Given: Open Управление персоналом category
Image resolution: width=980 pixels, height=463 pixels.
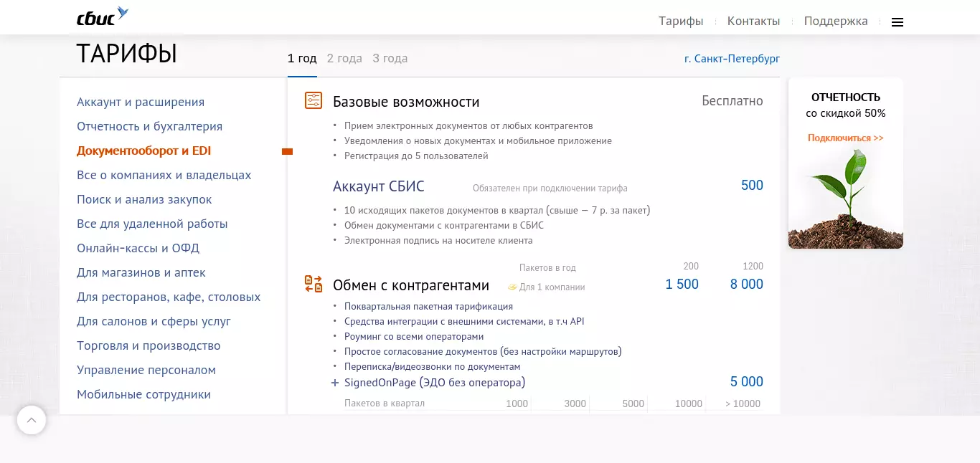Looking at the screenshot, I should point(146,370).
